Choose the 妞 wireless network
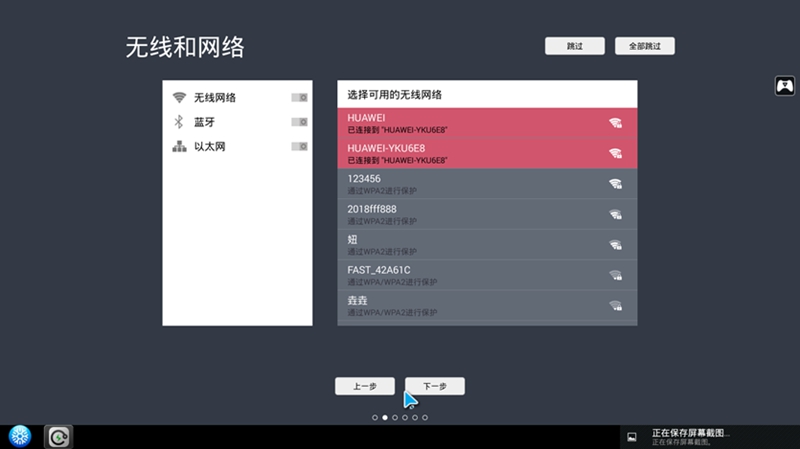The width and height of the screenshot is (800, 449). 470,244
